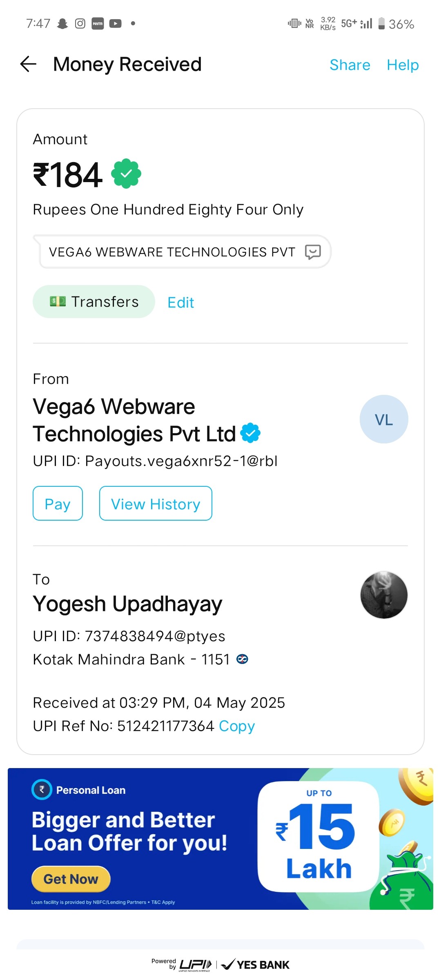Tap the blue verified badge after Pvt Ltd

(x=250, y=433)
